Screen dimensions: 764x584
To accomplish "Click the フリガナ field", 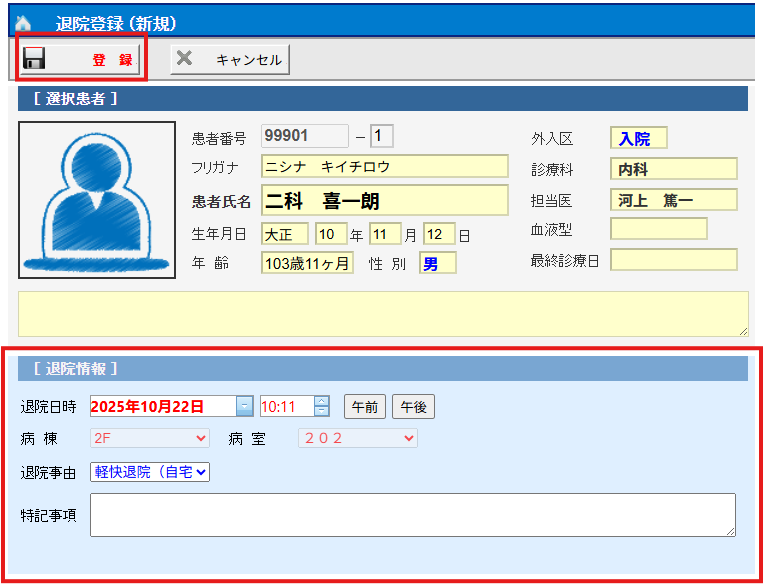I will coord(384,166).
